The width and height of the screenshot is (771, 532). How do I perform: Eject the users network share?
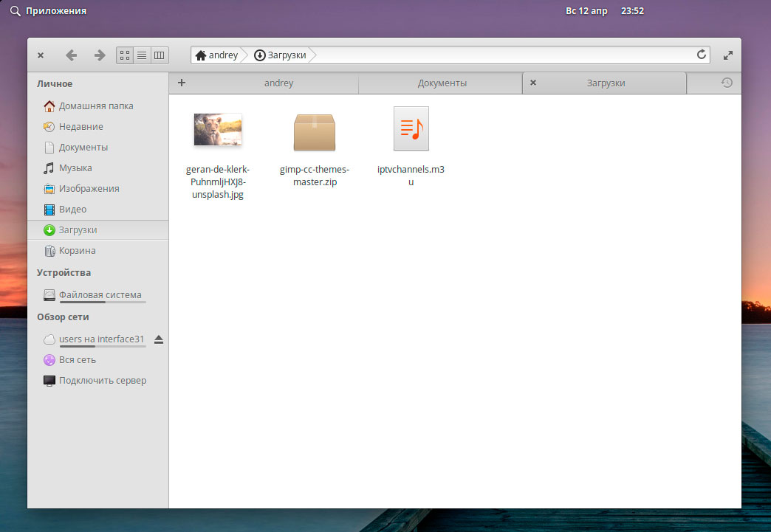159,339
